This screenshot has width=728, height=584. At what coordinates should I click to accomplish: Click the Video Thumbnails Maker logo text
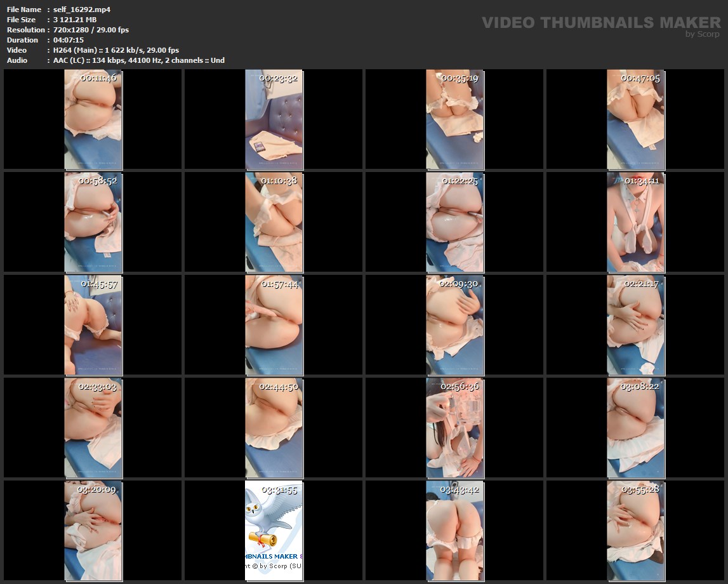[600, 22]
